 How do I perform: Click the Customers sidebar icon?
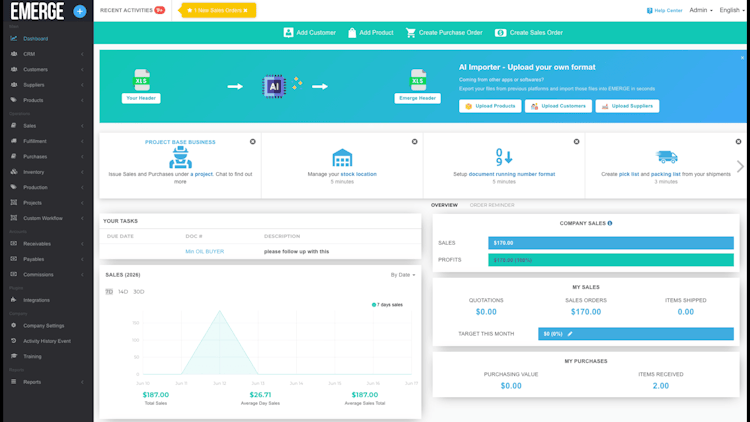(14, 69)
